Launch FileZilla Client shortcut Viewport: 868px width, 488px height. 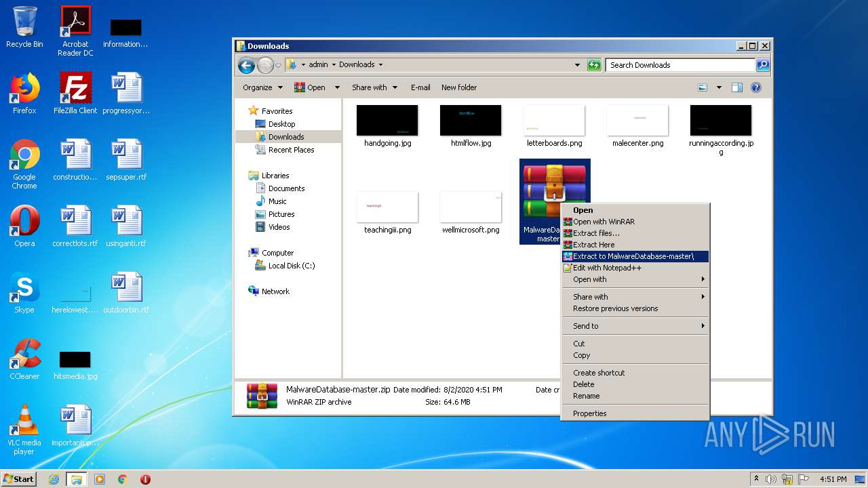[x=75, y=94]
